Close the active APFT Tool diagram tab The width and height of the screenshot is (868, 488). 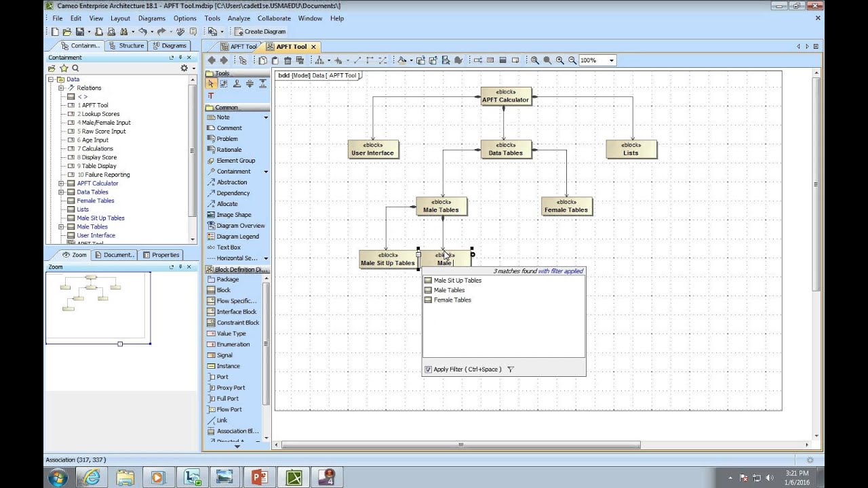point(313,47)
